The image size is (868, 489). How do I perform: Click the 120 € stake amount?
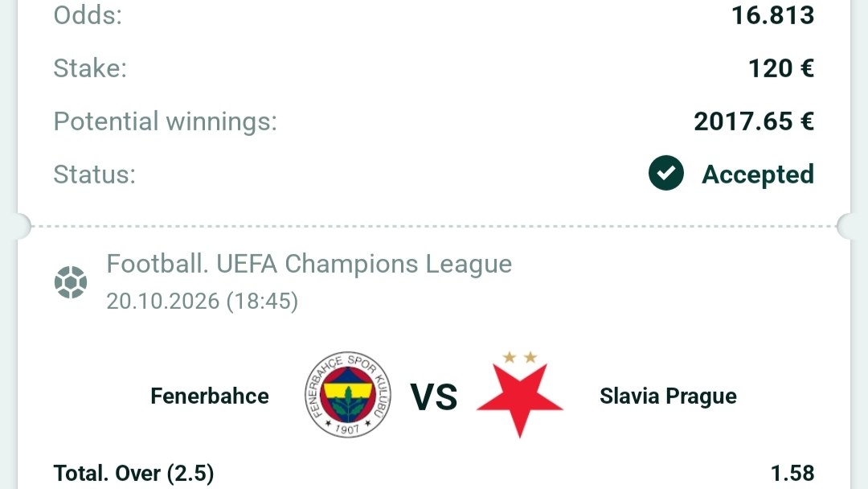click(x=781, y=68)
